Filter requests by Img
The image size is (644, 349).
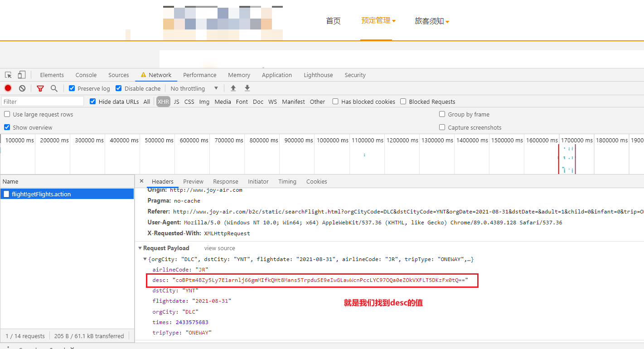204,102
